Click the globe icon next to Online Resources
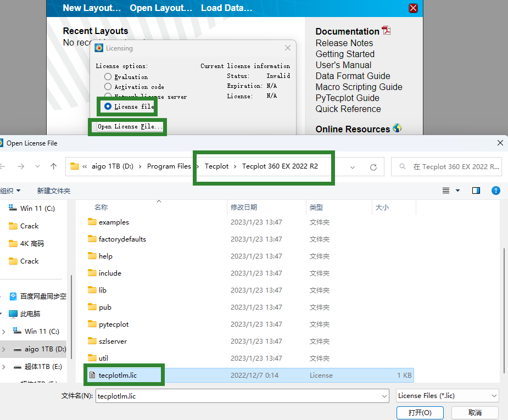This screenshot has width=508, height=420. 397,128
